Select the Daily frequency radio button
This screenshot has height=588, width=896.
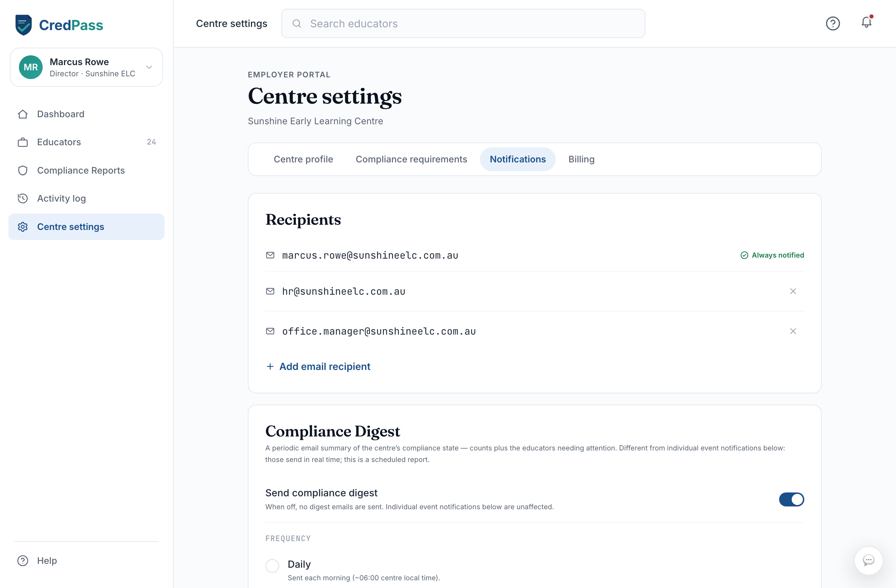pos(272,565)
